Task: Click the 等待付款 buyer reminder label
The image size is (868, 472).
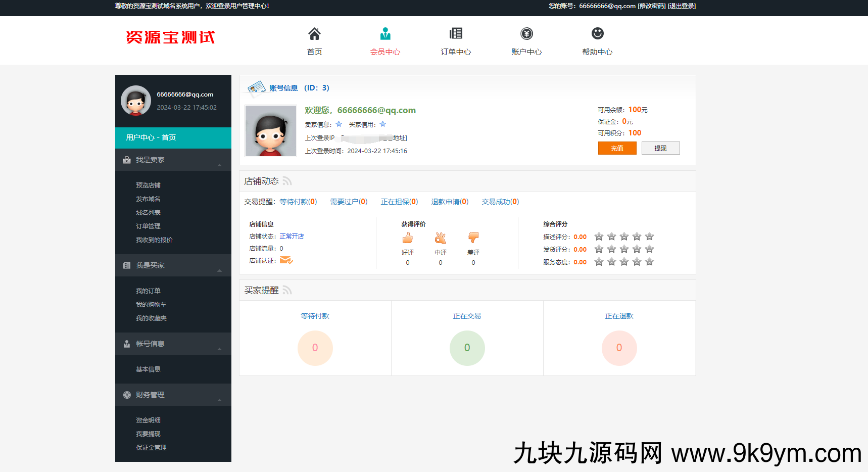Action: (315, 316)
